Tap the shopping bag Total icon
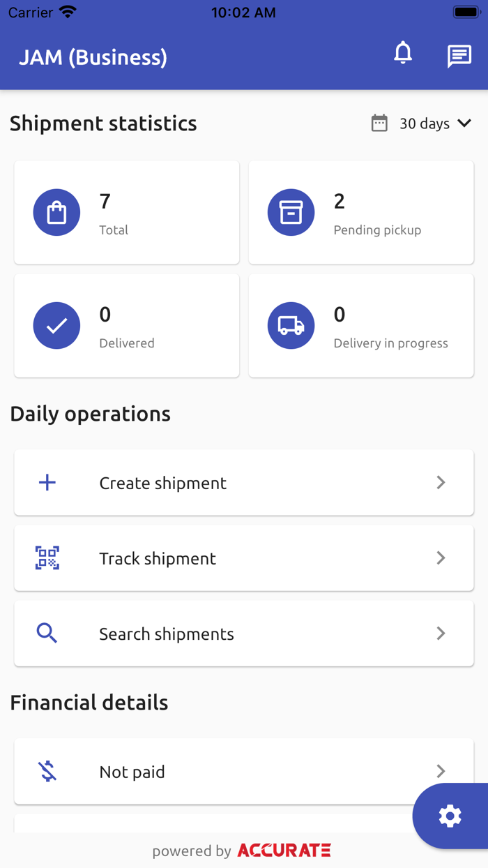The width and height of the screenshot is (488, 868). tap(56, 213)
